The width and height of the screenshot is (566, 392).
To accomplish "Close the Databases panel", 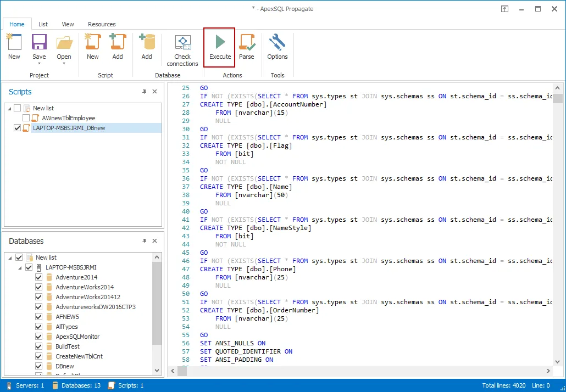I will pyautogui.click(x=154, y=241).
